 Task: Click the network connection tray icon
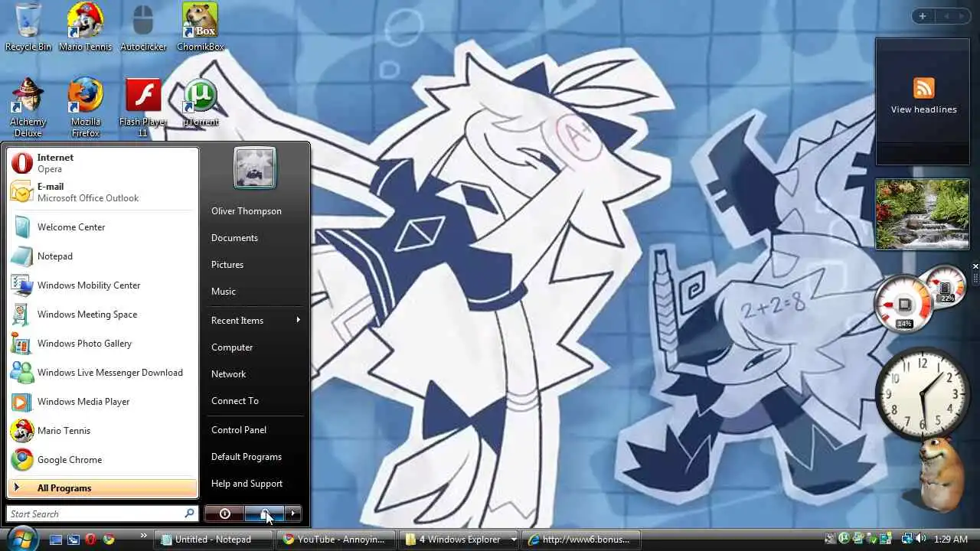click(x=906, y=540)
